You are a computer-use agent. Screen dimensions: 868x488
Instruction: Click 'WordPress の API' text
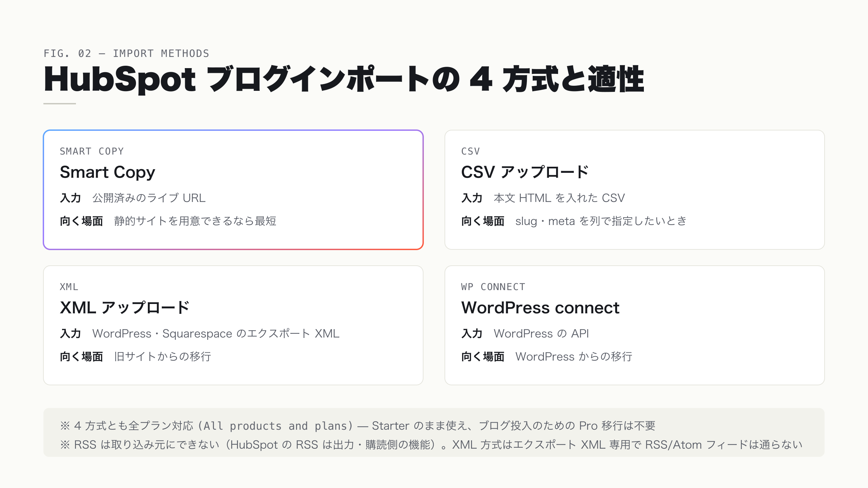(x=541, y=333)
